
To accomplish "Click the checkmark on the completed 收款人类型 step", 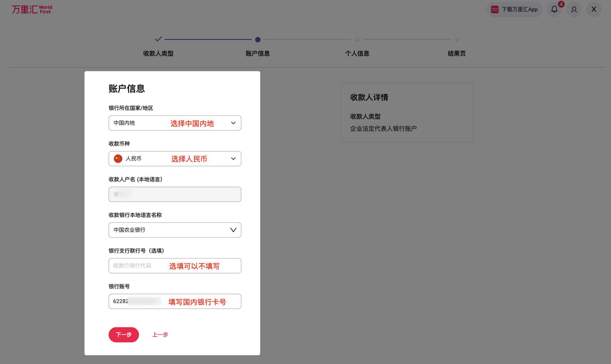I will point(158,39).
